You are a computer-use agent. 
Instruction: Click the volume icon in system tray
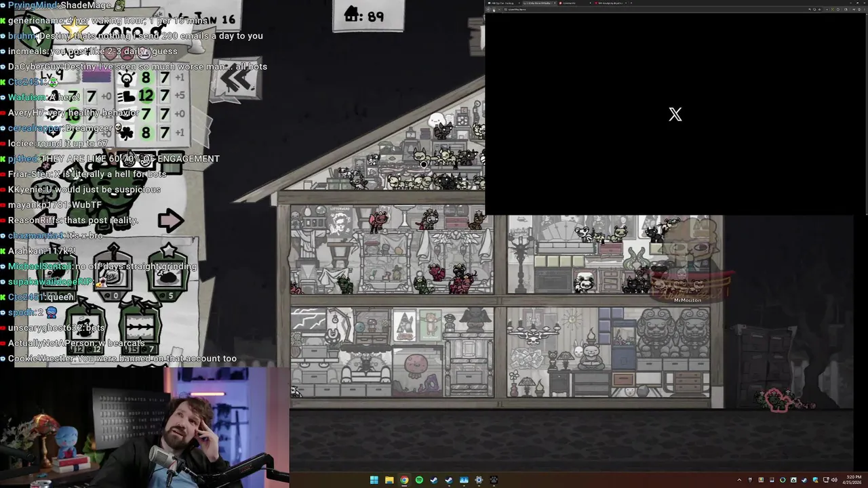[x=834, y=481]
